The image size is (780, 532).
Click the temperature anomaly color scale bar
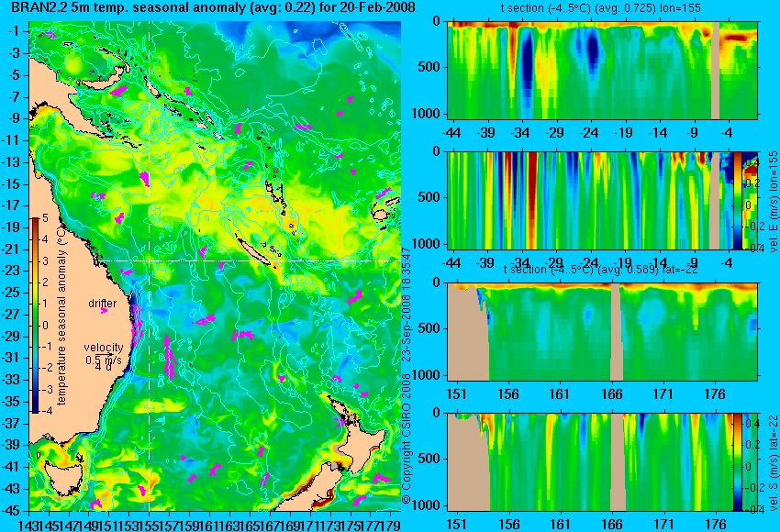click(35, 316)
